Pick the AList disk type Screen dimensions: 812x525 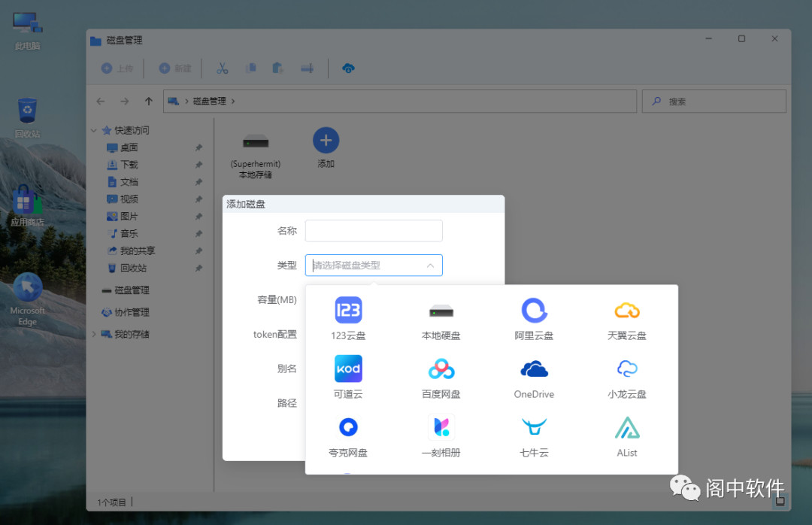point(626,435)
